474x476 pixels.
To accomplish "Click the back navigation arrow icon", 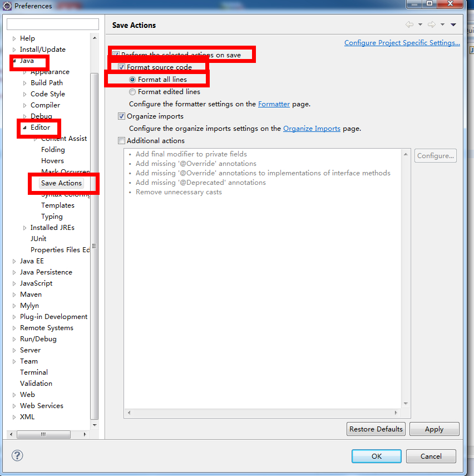I will click(x=409, y=24).
